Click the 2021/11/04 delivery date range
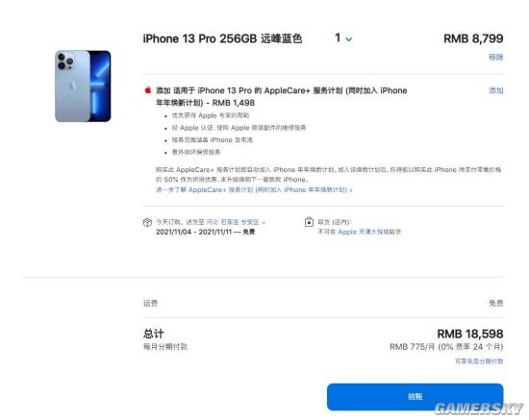 pyautogui.click(x=205, y=232)
